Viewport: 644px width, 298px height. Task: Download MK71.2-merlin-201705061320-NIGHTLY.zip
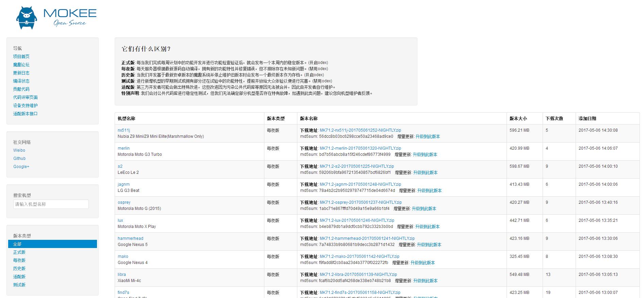360,148
